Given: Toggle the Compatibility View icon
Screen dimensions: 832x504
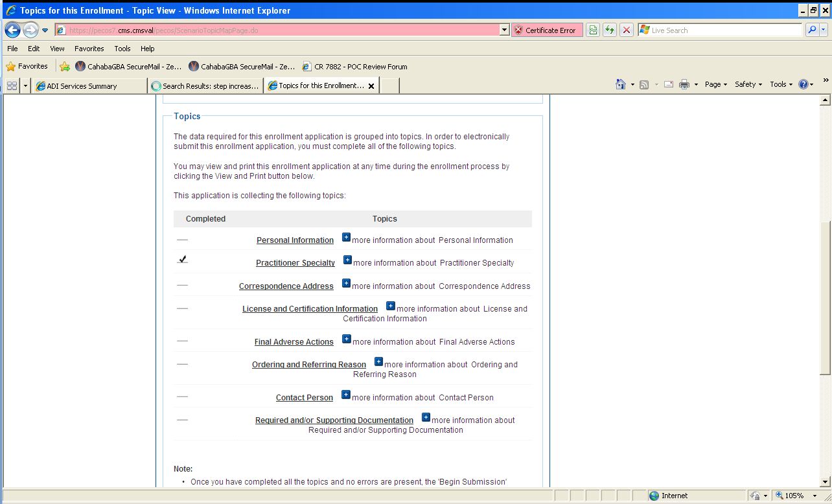Looking at the screenshot, I should 593,30.
